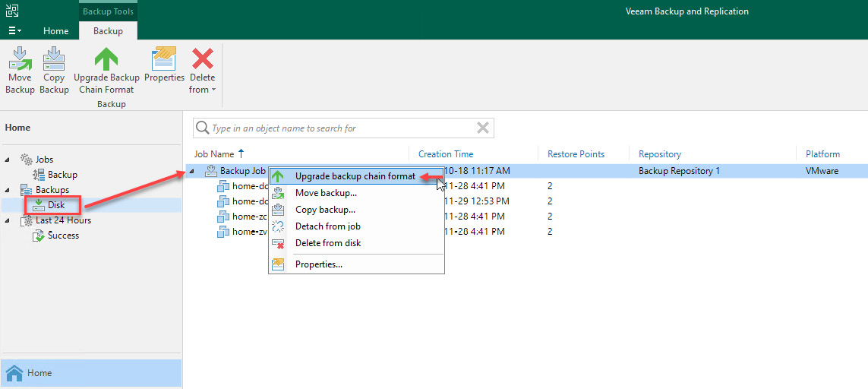Click the 11-20 4:41 PM creation time
The width and height of the screenshot is (868, 389).
(475, 232)
